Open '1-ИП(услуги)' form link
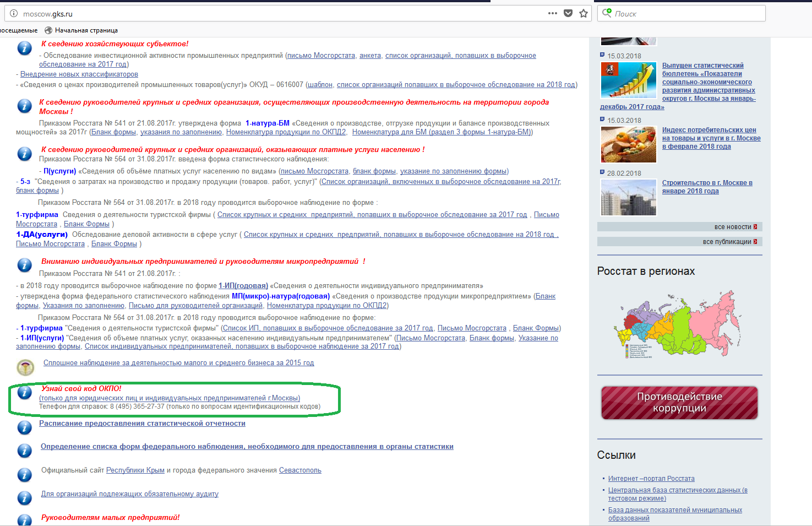The width and height of the screenshot is (812, 526). pyautogui.click(x=42, y=338)
